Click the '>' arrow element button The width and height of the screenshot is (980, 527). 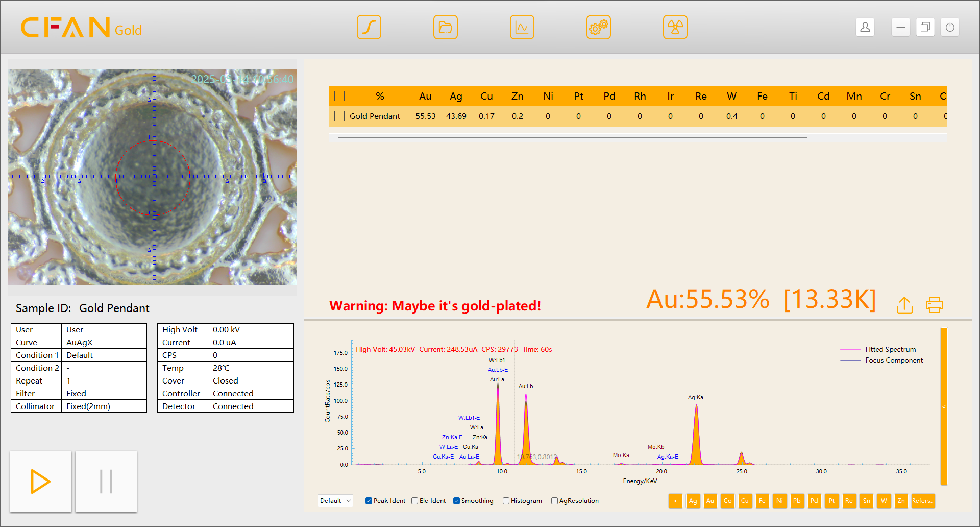pos(675,501)
